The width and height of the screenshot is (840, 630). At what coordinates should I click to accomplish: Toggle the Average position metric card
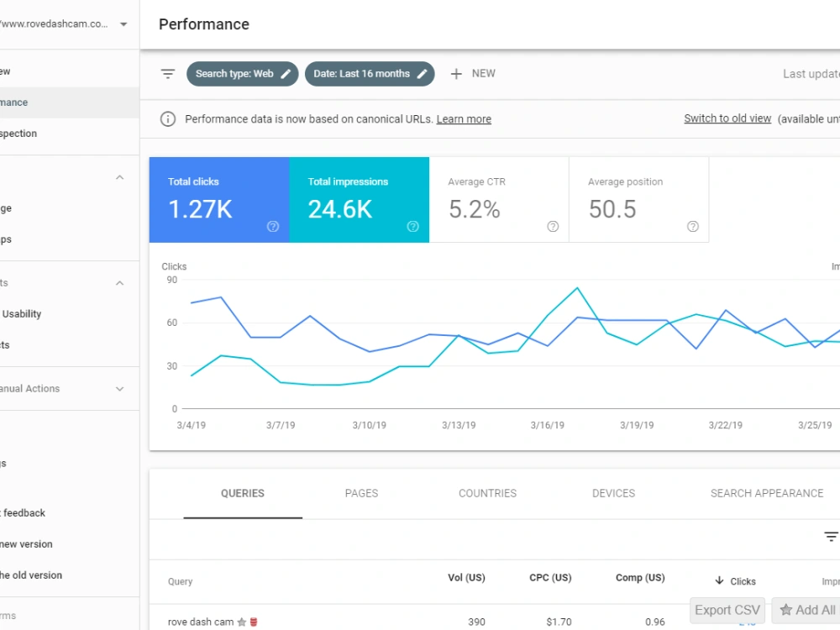tap(638, 200)
